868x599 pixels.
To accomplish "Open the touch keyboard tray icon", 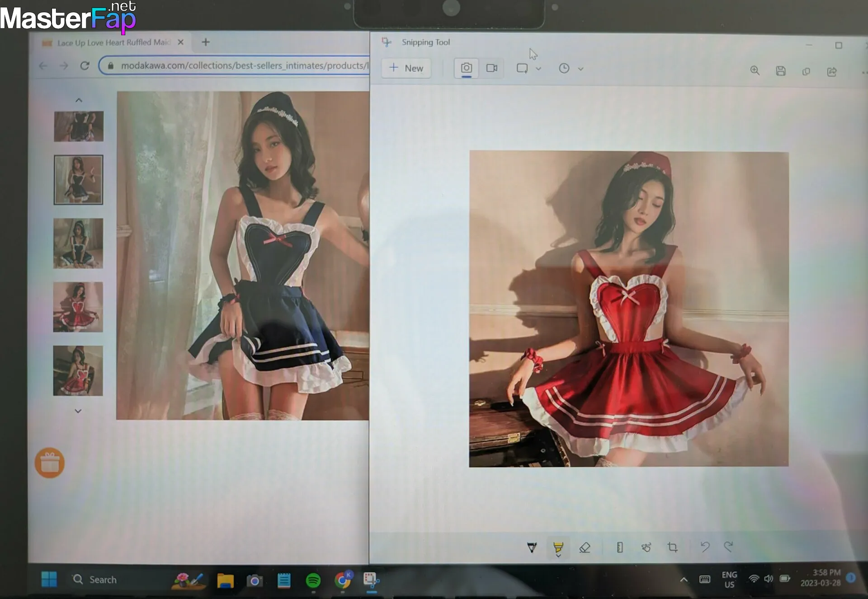I will click(x=705, y=579).
